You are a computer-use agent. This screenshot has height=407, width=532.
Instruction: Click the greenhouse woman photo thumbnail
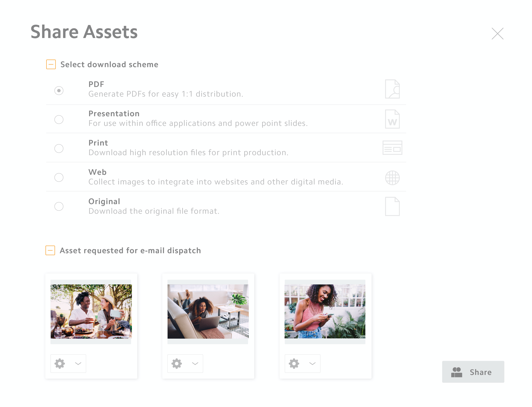pyautogui.click(x=325, y=311)
